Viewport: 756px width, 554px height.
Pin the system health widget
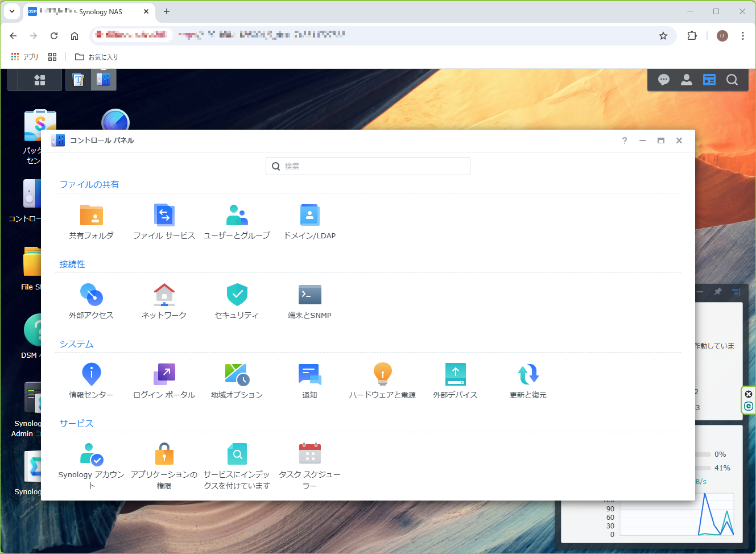pos(718,291)
